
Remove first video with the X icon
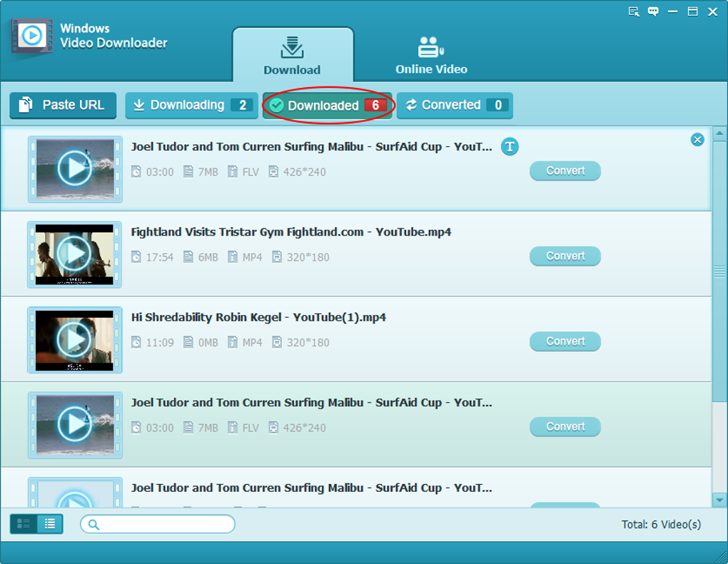(697, 140)
